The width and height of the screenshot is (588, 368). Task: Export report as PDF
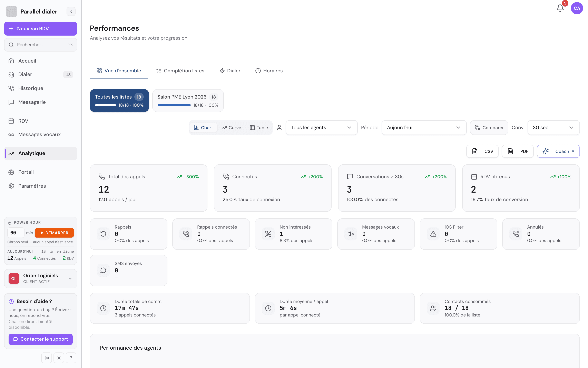point(518,151)
